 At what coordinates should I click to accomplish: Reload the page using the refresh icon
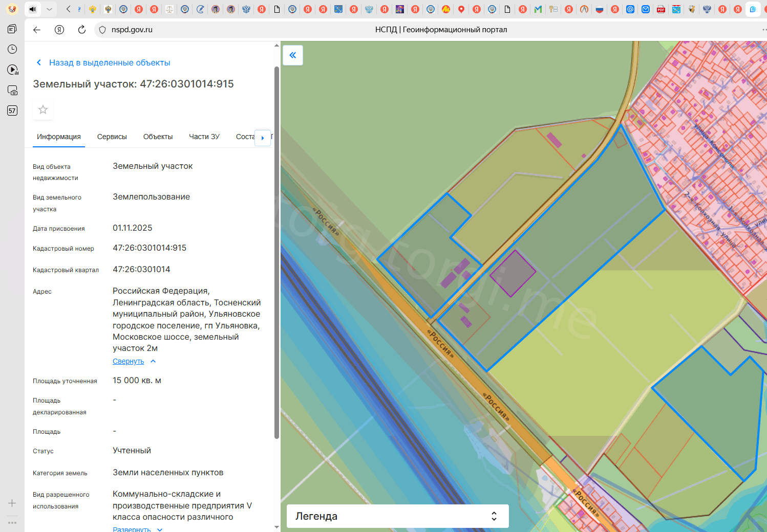pos(81,30)
